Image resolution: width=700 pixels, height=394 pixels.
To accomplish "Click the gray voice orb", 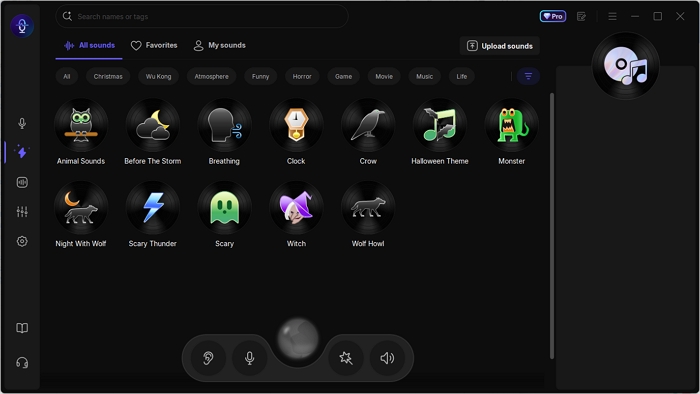I will click(298, 339).
